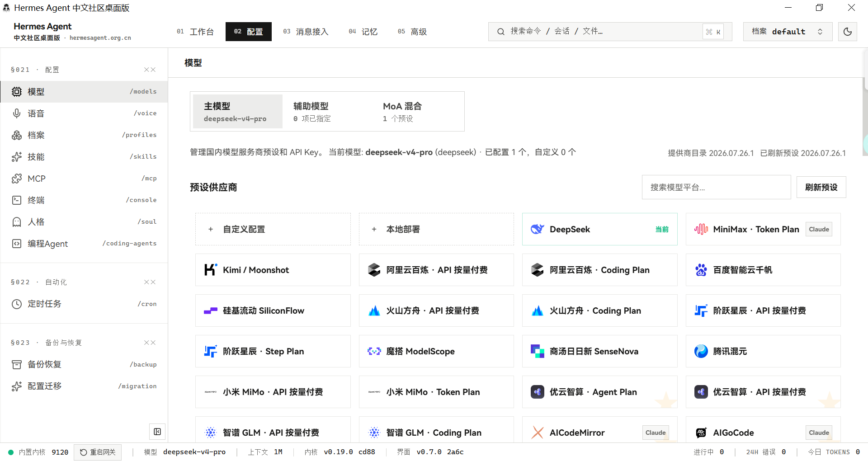This screenshot has height=461, width=868.
Task: Open the 配置迁移 migration item
Action: click(84, 386)
